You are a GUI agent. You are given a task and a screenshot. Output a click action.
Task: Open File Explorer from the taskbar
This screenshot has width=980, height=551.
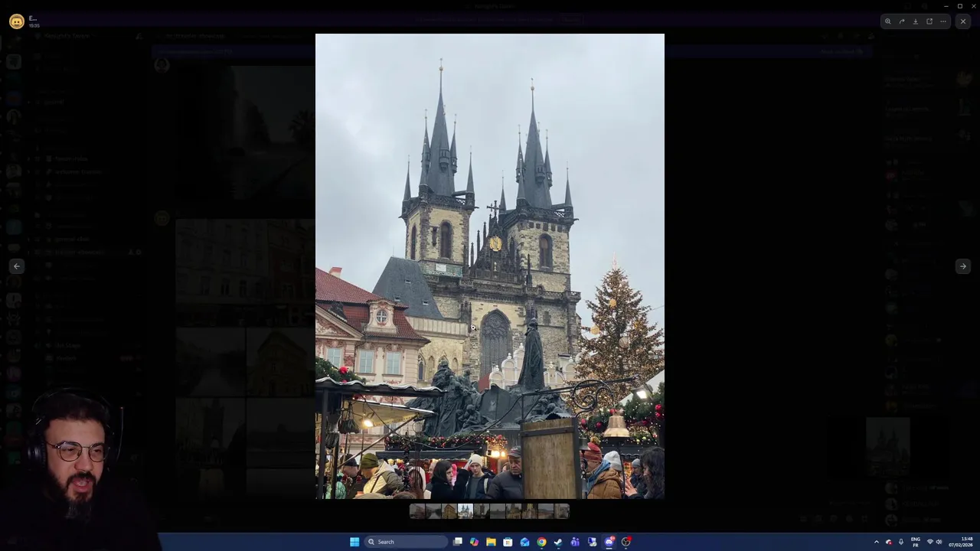pos(491,542)
